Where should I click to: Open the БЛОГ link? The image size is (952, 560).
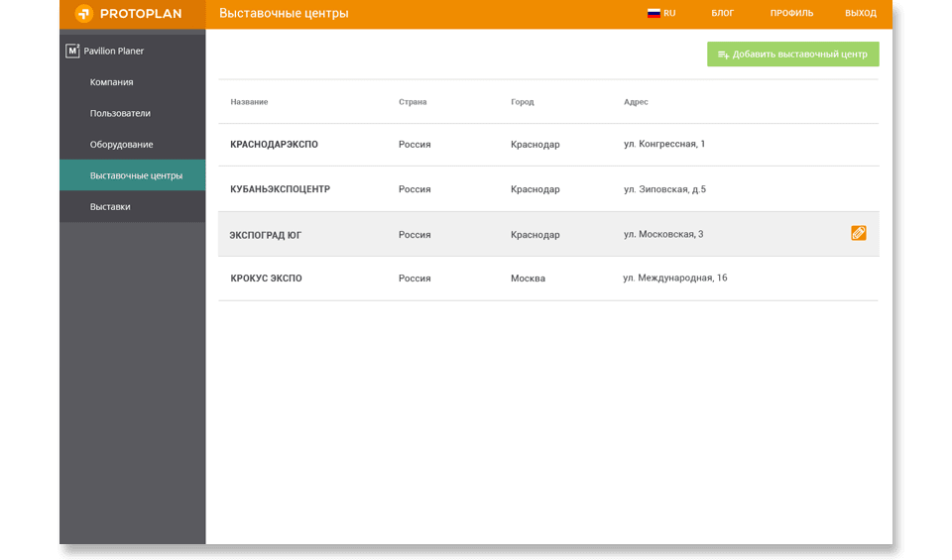pos(723,13)
